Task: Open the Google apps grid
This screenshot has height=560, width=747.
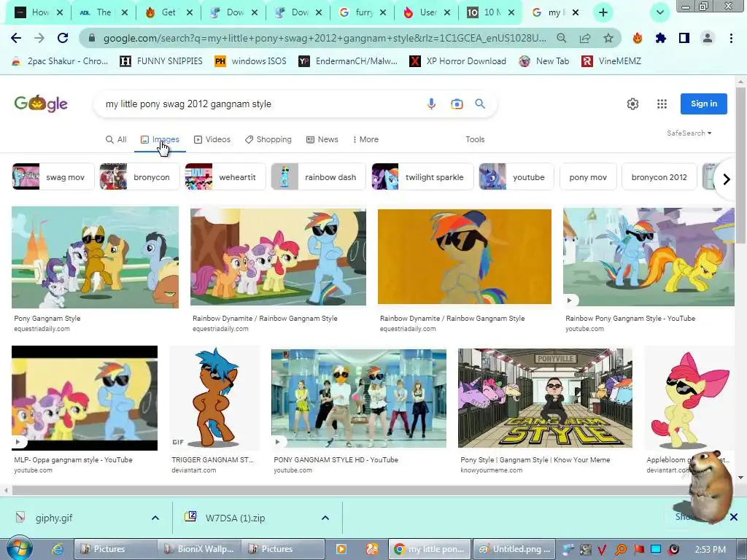Action: pos(662,104)
